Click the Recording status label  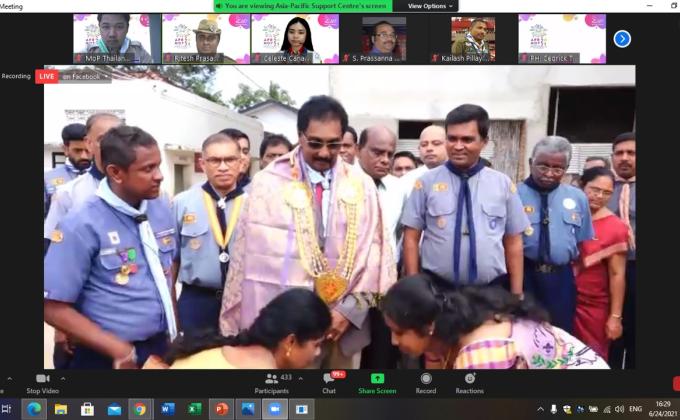coord(16,76)
